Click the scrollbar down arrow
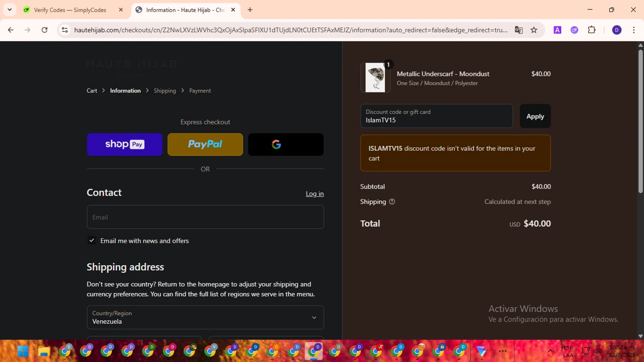The image size is (644, 362). (x=641, y=336)
